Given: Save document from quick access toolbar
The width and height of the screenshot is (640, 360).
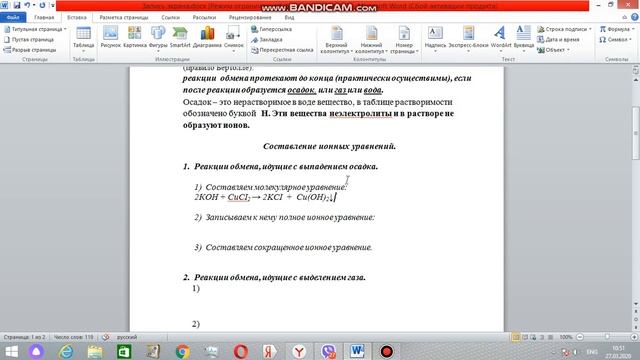Looking at the screenshot, I should [17, 5].
